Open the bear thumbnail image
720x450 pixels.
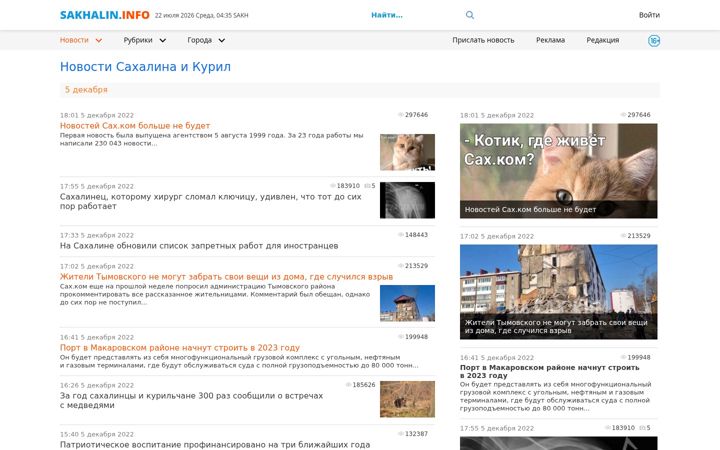(407, 399)
